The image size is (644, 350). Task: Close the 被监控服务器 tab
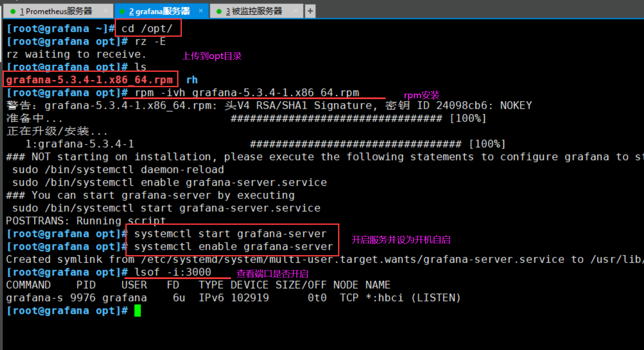pos(296,11)
